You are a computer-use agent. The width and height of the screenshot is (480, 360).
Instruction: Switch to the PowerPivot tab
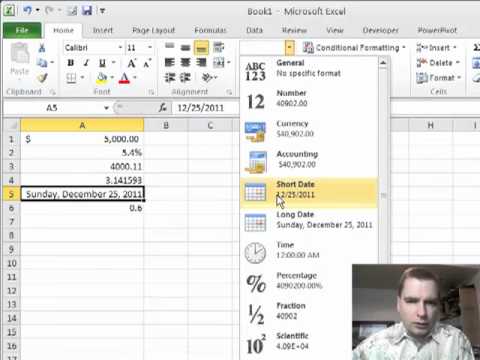(437, 30)
